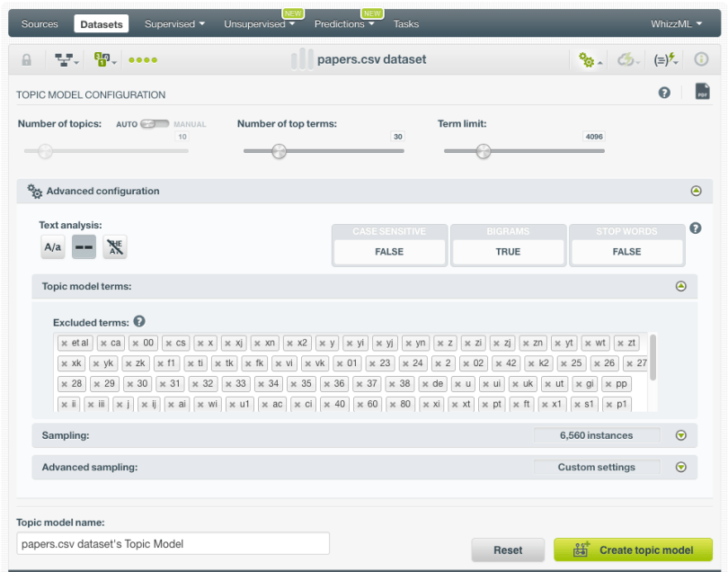Collapse the Advanced configuration section
The width and height of the screenshot is (728, 572).
(695, 191)
